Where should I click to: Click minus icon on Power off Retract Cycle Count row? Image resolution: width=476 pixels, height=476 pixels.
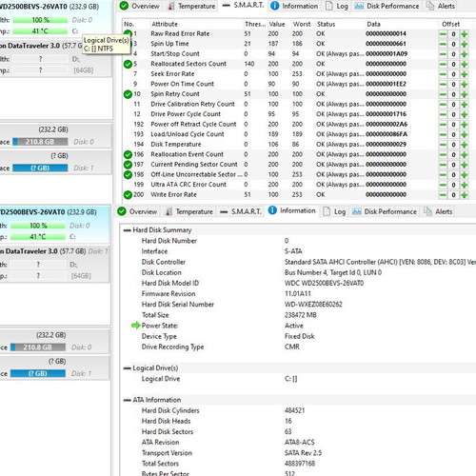point(443,125)
